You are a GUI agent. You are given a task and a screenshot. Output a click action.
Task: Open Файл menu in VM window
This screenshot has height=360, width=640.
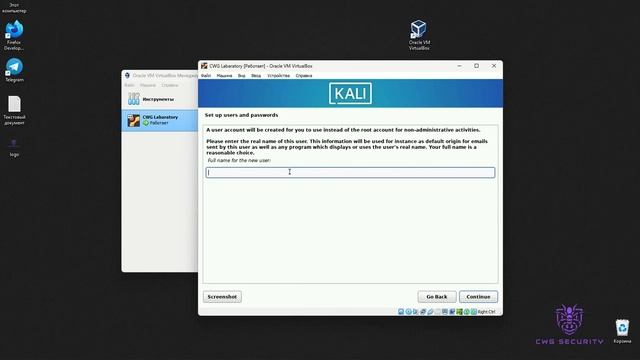[x=206, y=76]
